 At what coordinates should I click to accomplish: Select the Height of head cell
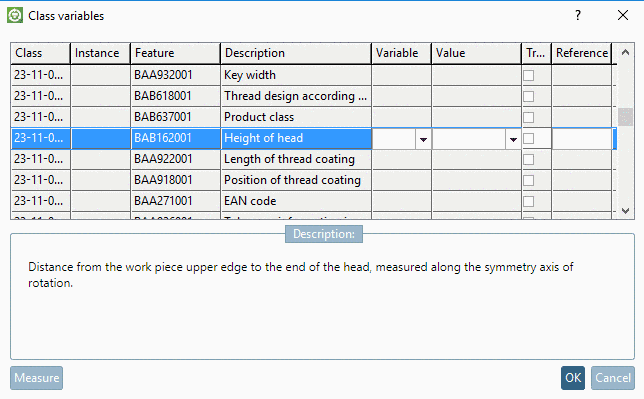tap(296, 138)
